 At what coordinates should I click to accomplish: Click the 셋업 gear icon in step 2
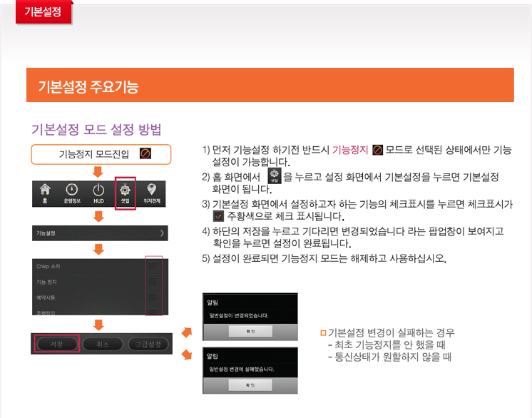pyautogui.click(x=275, y=175)
